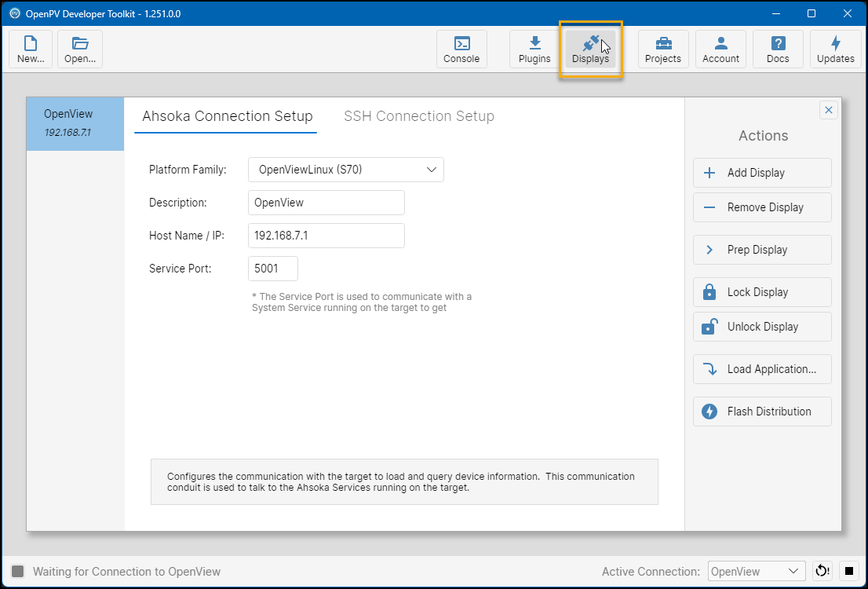Check for Updates in the toolbar
The width and height of the screenshot is (868, 589).
click(x=836, y=49)
